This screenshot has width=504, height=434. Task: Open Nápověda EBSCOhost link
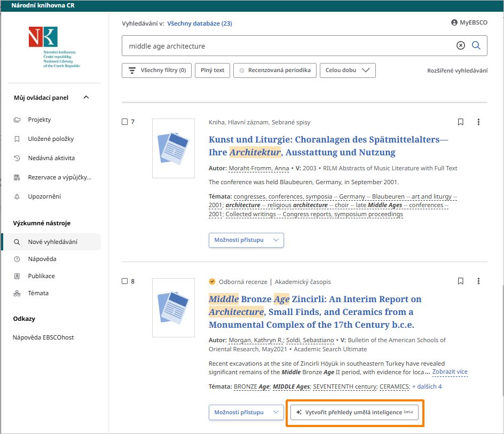[x=43, y=337]
